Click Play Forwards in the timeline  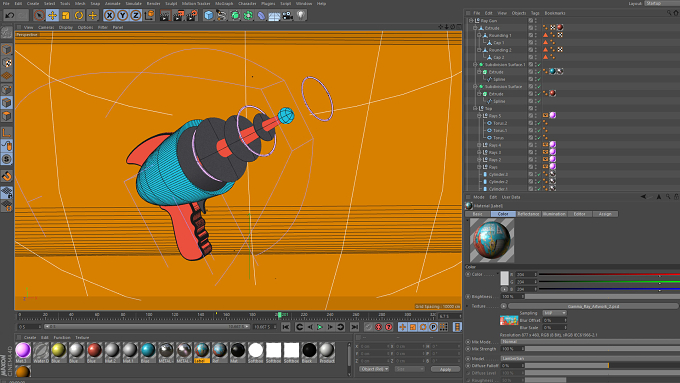[x=320, y=327]
